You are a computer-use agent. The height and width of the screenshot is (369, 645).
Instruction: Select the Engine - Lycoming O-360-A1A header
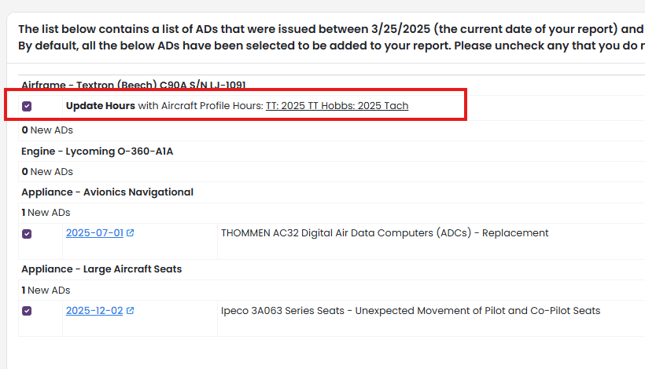97,151
